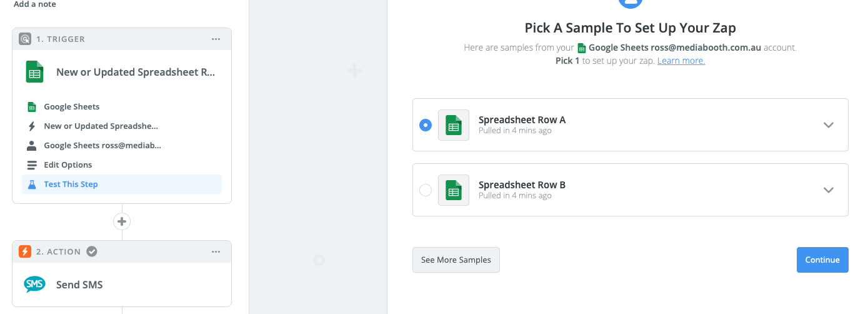Viewport: 868px width, 314px height.
Task: Select the Spreadsheet Row A radio button
Action: (x=426, y=125)
